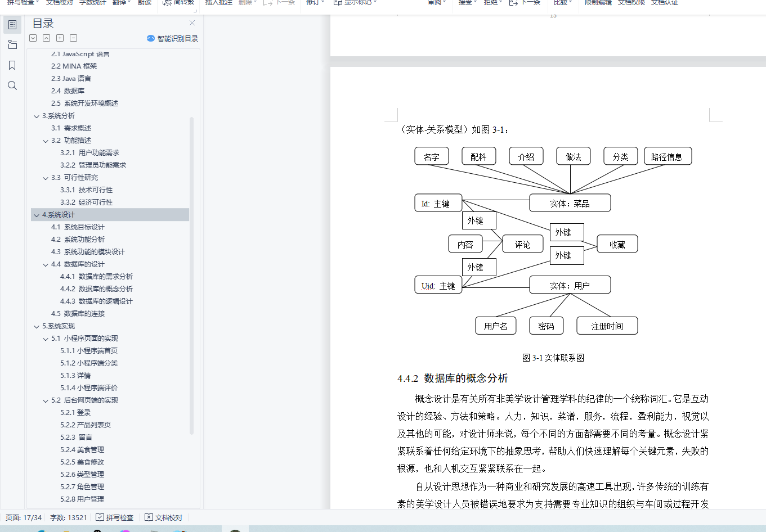The image size is (766, 532).
Task: Select 5.1.4 小程序端评价 in outline
Action: coord(89,388)
